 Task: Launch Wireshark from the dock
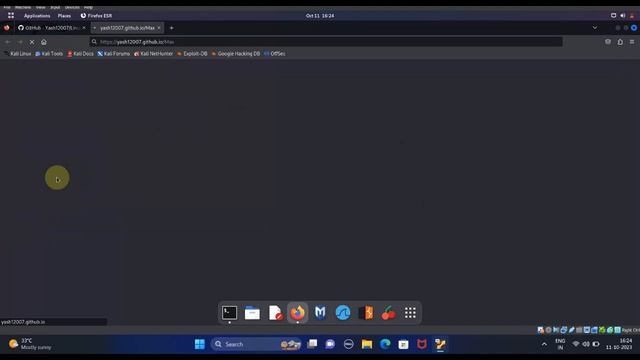point(343,313)
